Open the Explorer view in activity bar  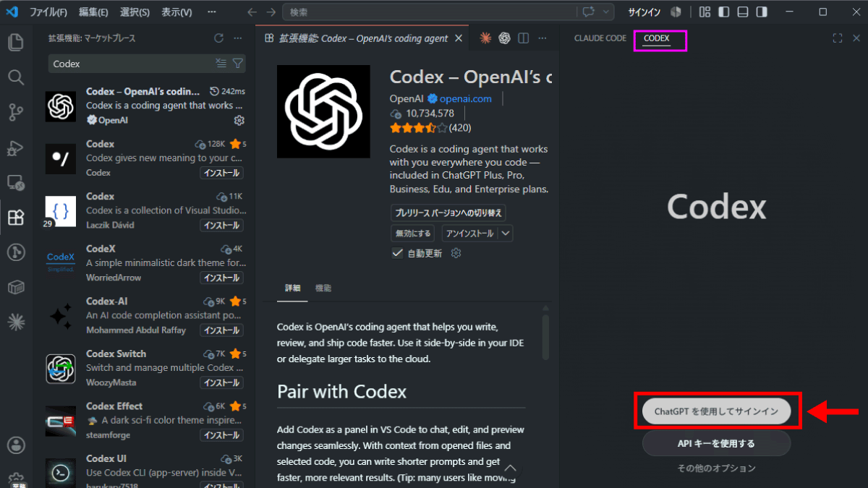click(x=15, y=42)
